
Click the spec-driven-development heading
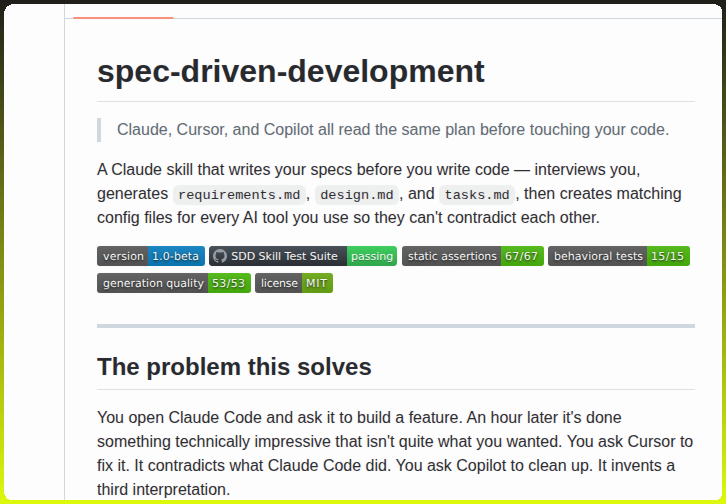(x=291, y=72)
